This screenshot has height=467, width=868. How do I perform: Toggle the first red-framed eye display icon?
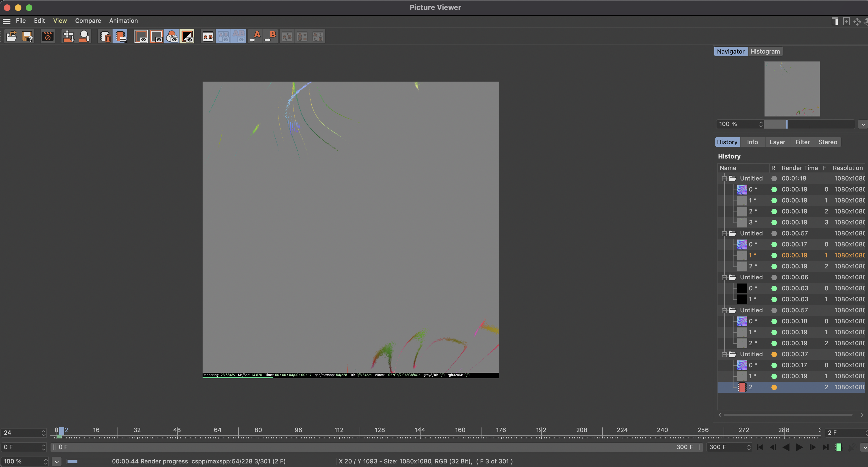tap(141, 37)
